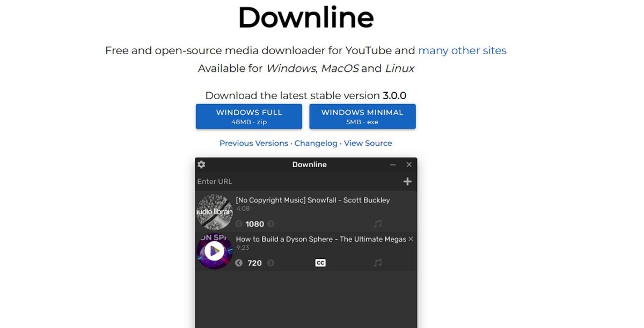Image resolution: width=644 pixels, height=328 pixels.
Task: Download the Windows Minimal exe
Action: (x=362, y=116)
